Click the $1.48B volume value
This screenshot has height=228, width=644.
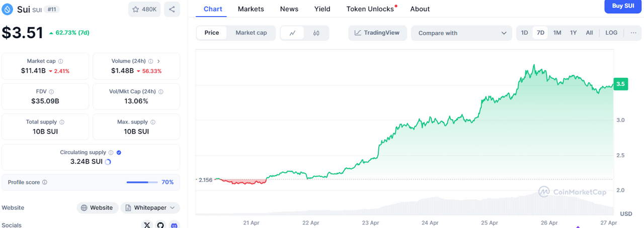coord(123,71)
